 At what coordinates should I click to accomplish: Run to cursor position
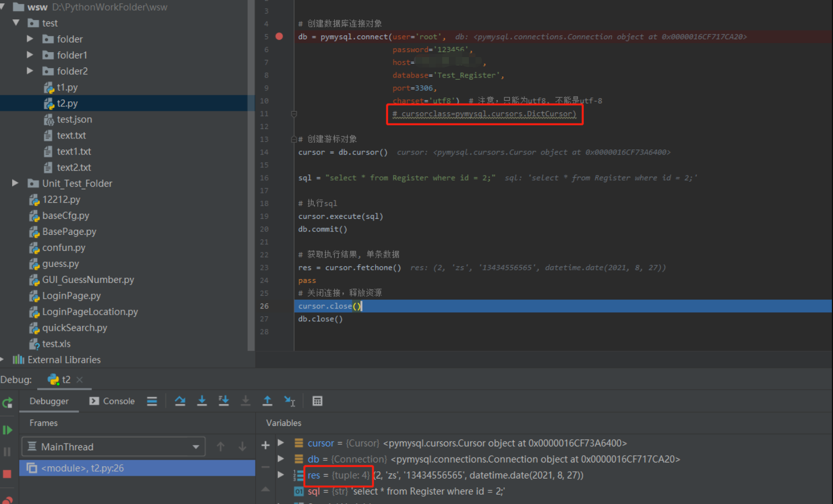[x=290, y=401]
